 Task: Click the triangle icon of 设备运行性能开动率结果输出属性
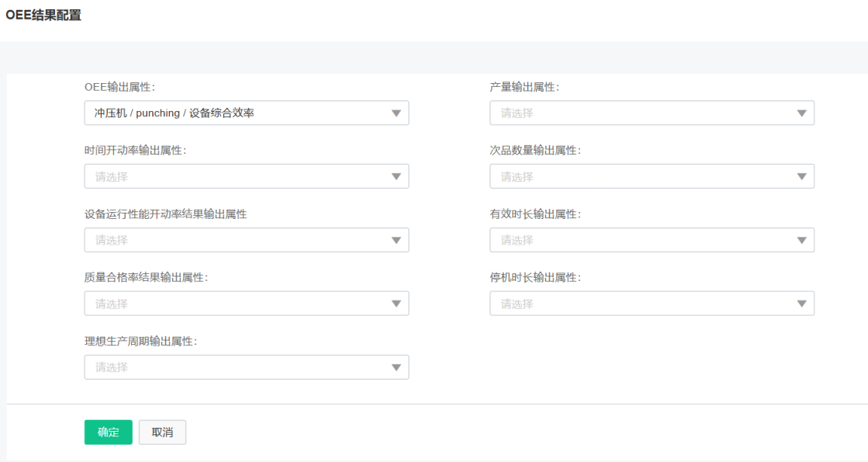point(396,241)
